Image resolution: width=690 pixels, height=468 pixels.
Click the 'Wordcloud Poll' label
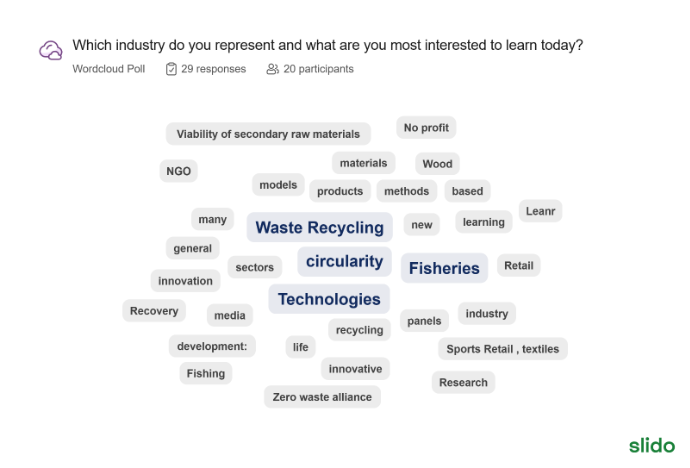(107, 69)
